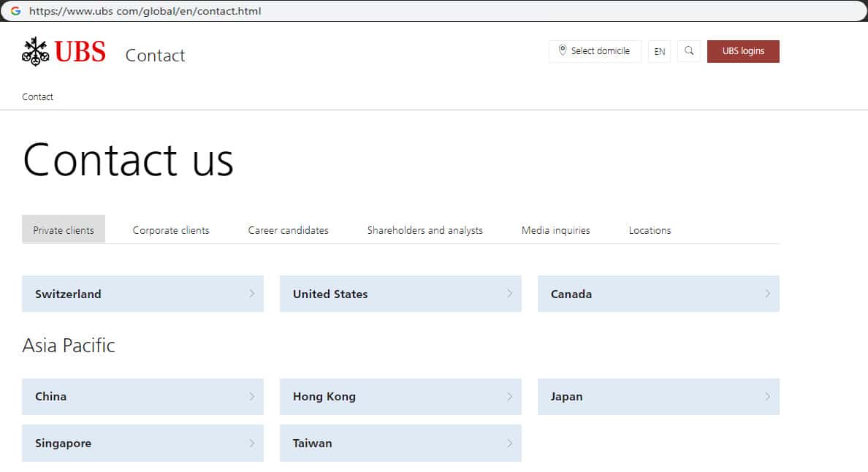Click the Switzerland row arrow icon
The image size is (868, 472).
coord(252,294)
